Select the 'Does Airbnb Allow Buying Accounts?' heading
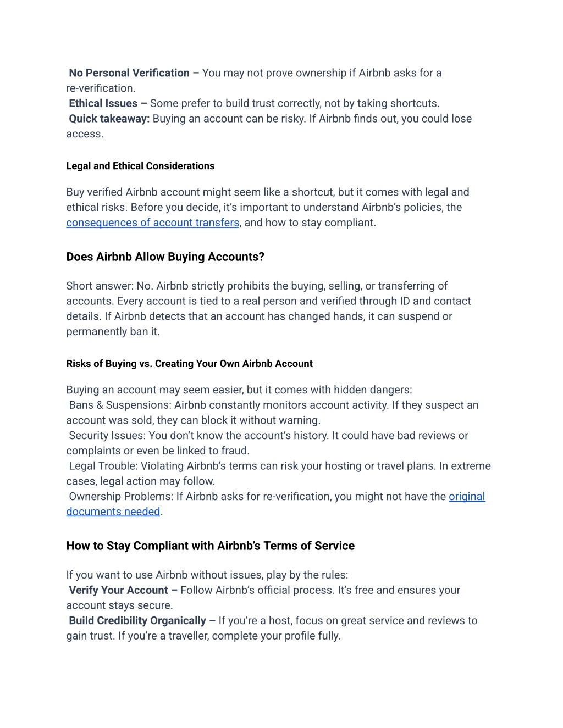 coord(165,257)
